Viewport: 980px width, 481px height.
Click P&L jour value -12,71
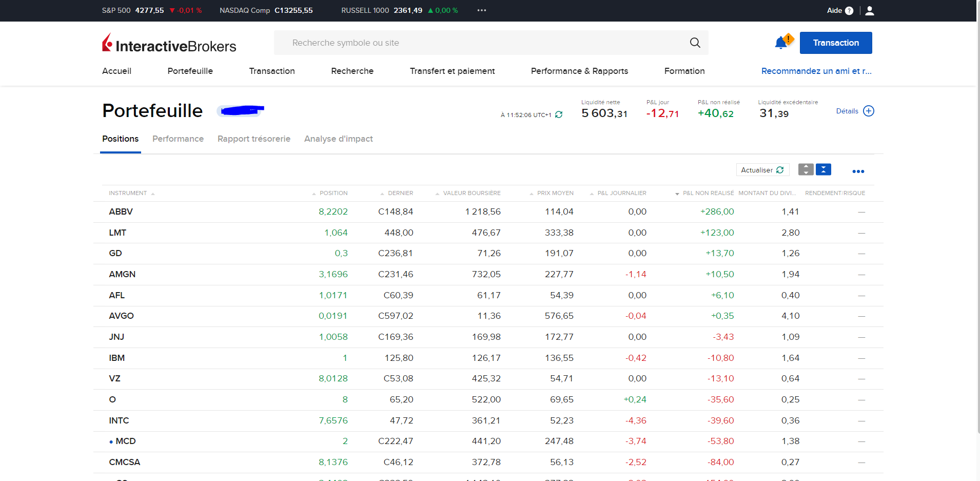point(662,113)
